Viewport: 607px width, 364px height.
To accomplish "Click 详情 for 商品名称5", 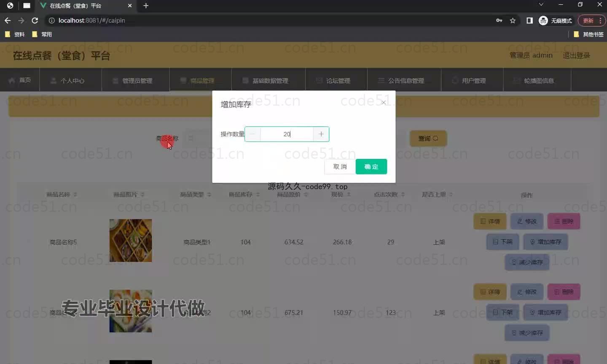I will click(x=490, y=221).
